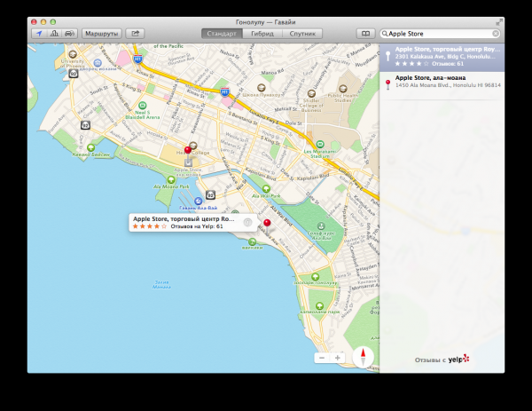
Task: Show current location with arrow icon
Action: click(39, 34)
